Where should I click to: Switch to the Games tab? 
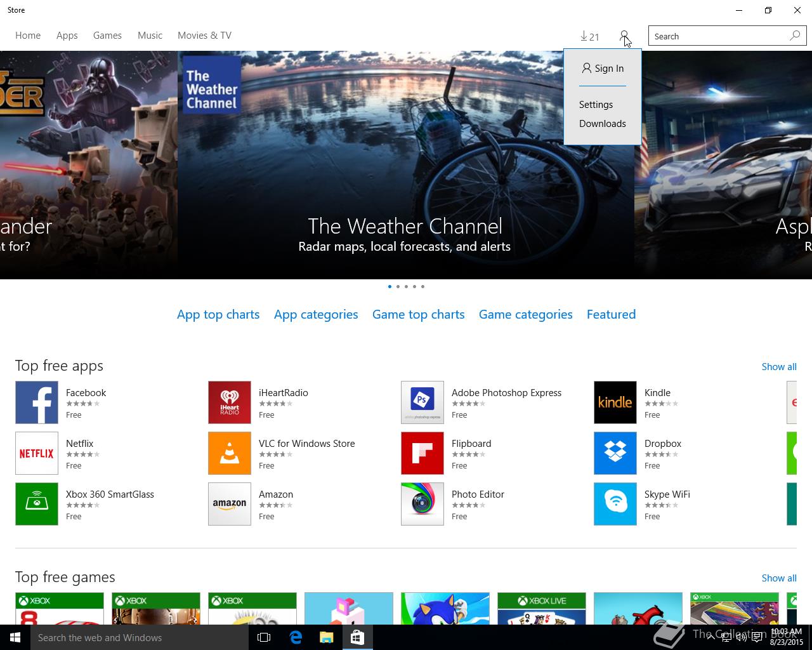coord(107,36)
